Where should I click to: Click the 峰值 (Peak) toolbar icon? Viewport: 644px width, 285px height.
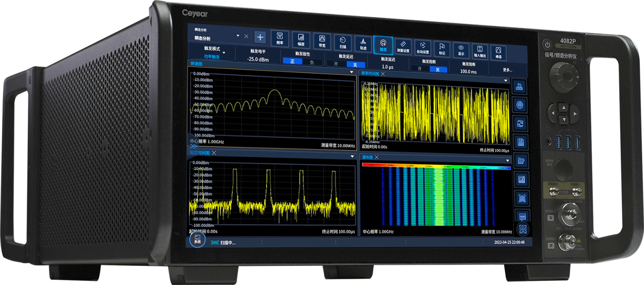(498, 52)
